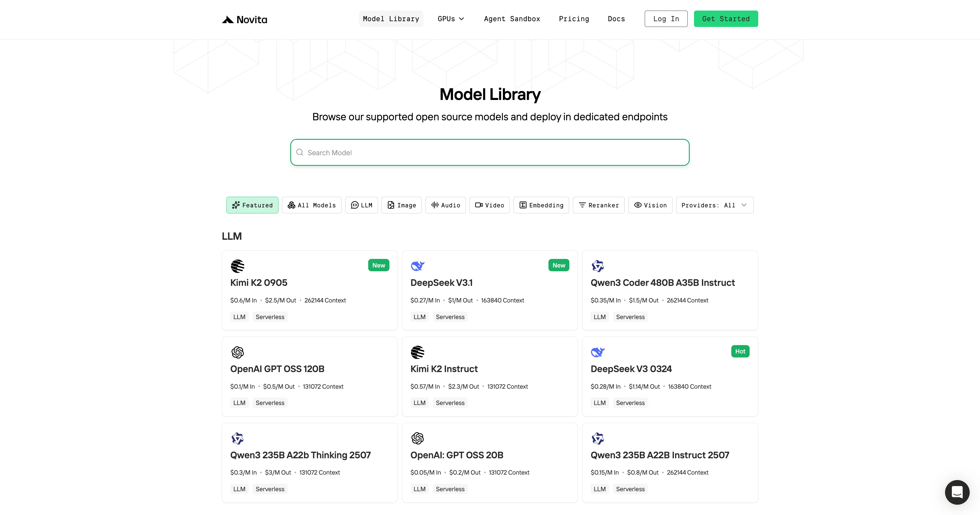This screenshot has width=980, height=515.
Task: Filter models by Audio
Action: pos(446,205)
